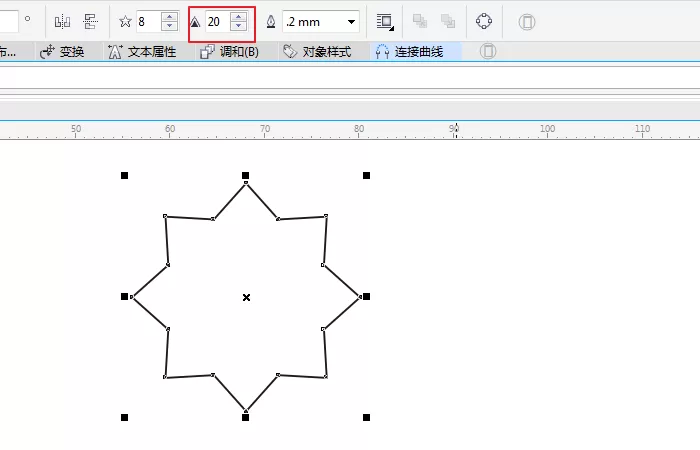Screen dimensions: 700x450
Task: Click the mirror vertically icon
Action: coord(90,21)
